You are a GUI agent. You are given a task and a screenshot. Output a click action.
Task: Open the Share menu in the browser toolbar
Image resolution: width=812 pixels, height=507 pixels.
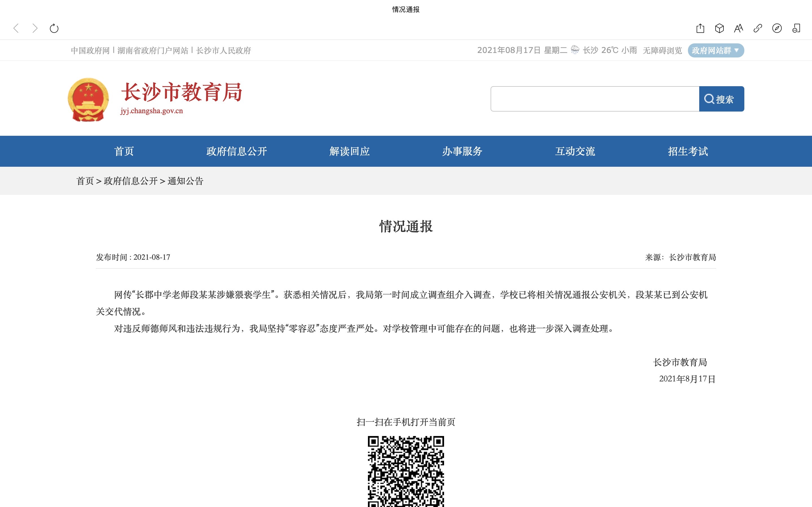click(x=700, y=29)
